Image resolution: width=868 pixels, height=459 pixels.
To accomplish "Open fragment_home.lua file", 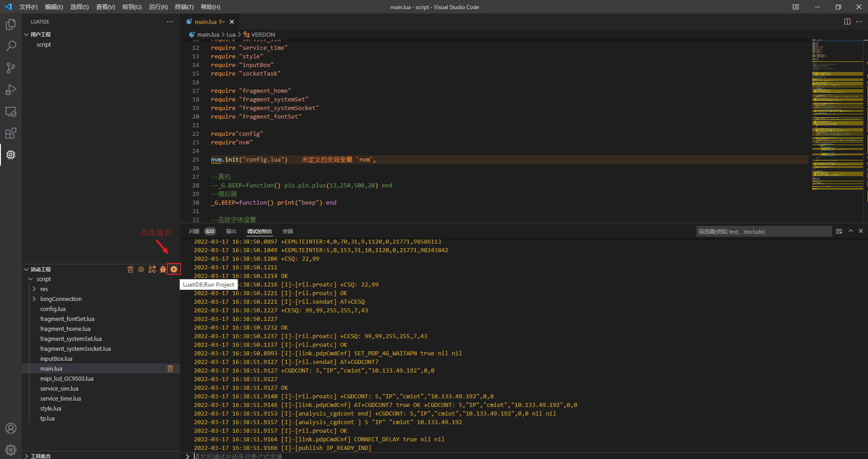I will [65, 329].
